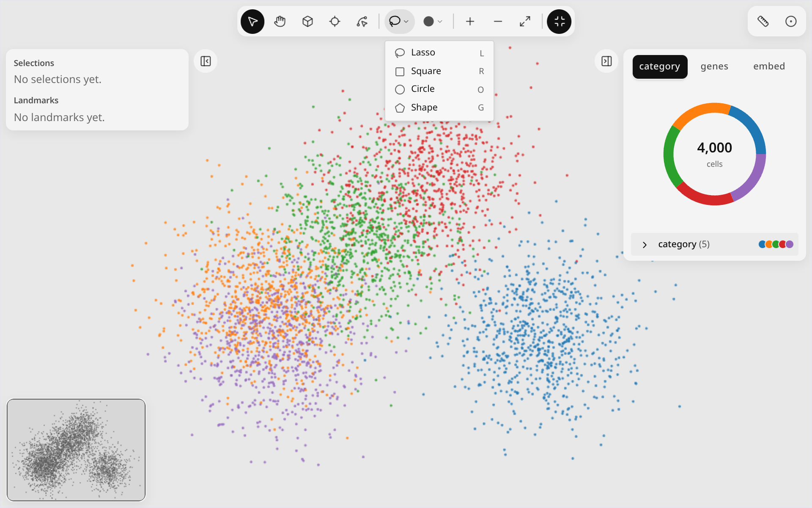This screenshot has width=812, height=508.
Task: Collapse the left sidebar panel
Action: pyautogui.click(x=206, y=61)
